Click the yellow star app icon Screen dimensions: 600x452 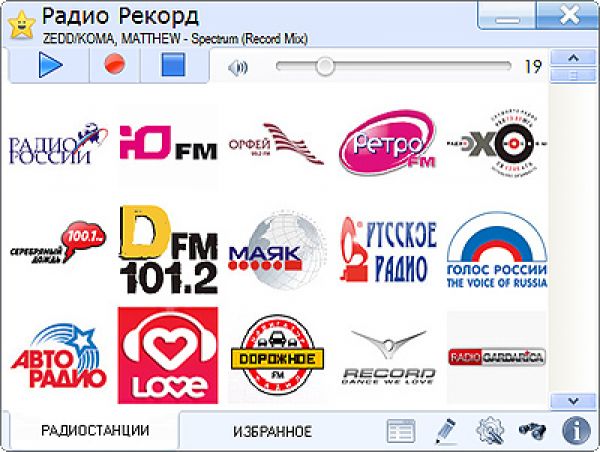coord(22,24)
